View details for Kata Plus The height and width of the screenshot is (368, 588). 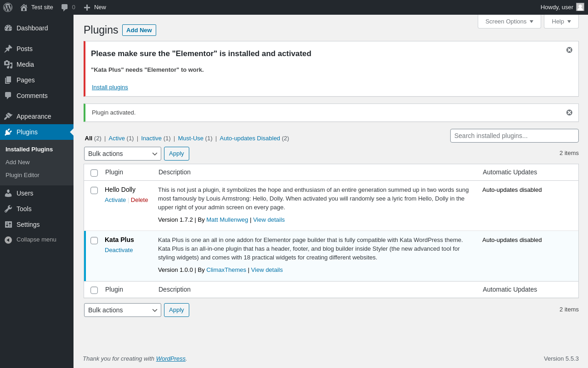(267, 270)
